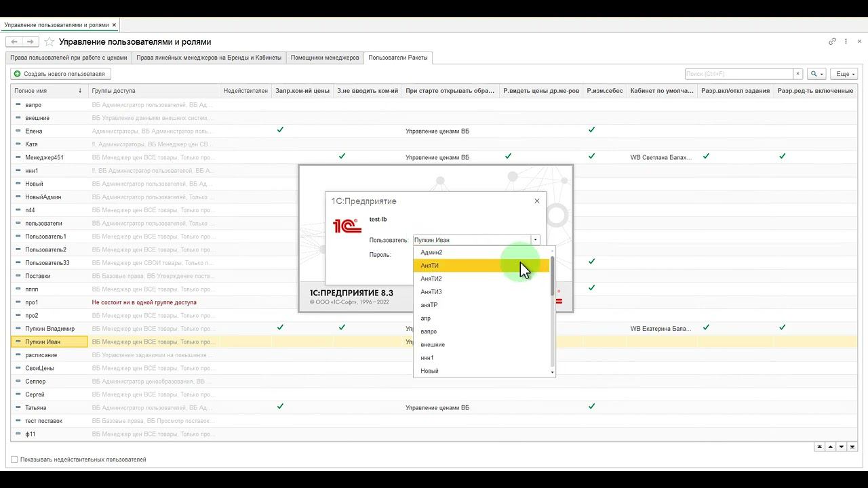Click Не состоит ни в одной группе доступа
This screenshot has width=868, height=488.
144,302
